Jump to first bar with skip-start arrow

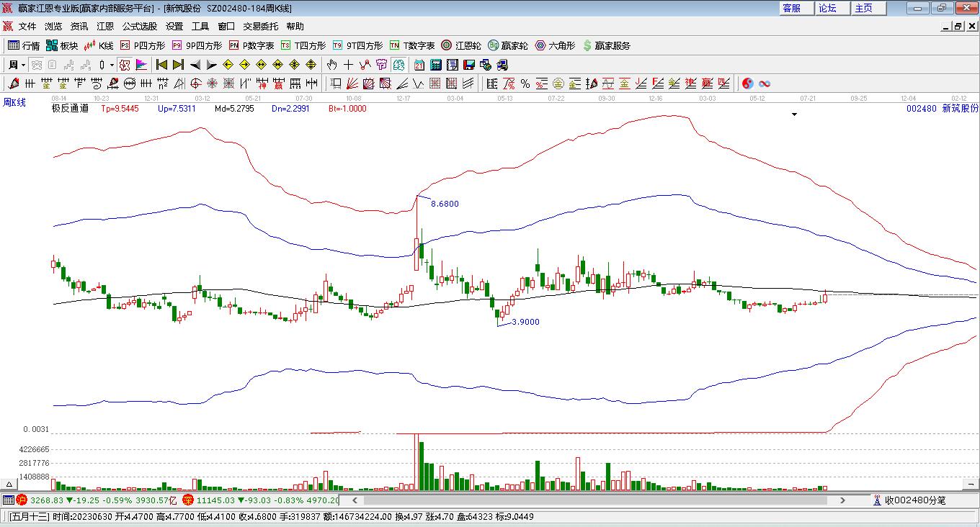pyautogui.click(x=162, y=65)
